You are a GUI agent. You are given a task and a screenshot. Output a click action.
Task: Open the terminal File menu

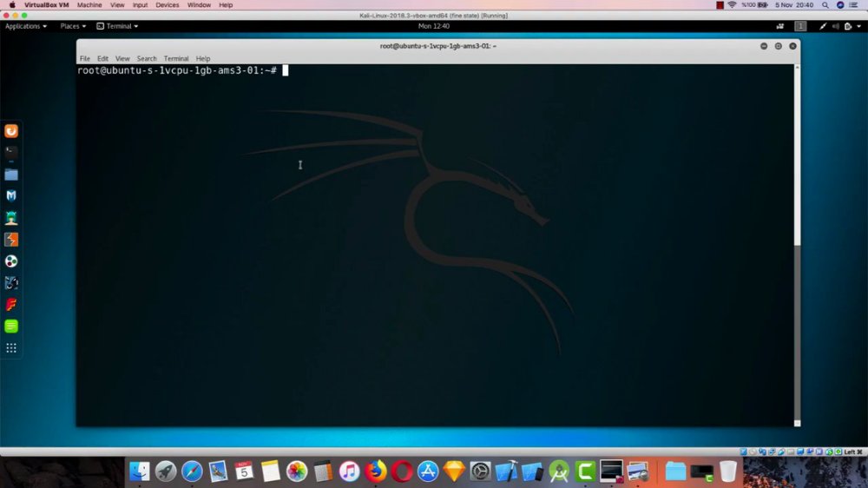tap(85, 58)
